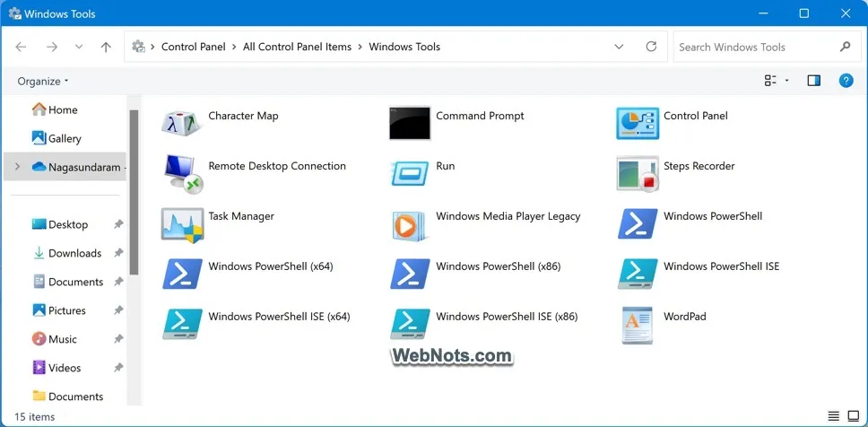Select Windows PowerShell ISE (x64) icon
This screenshot has width=868, height=427.
[x=183, y=324]
